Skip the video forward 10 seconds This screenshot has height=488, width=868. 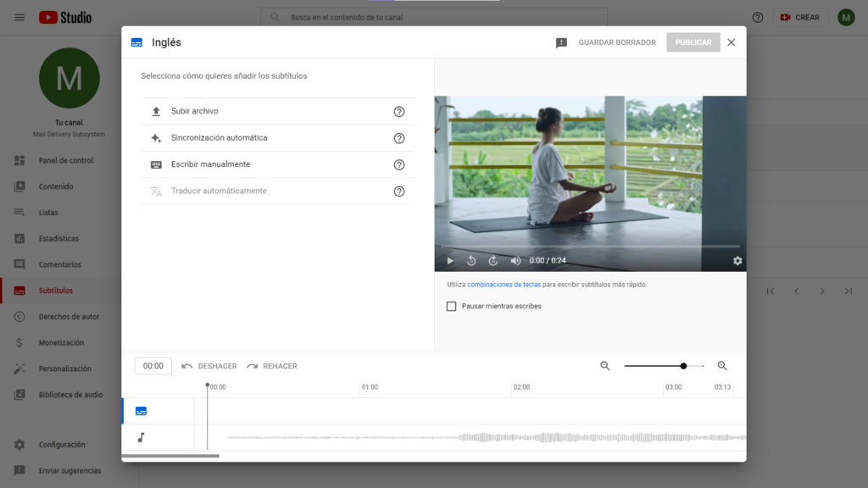(x=492, y=261)
